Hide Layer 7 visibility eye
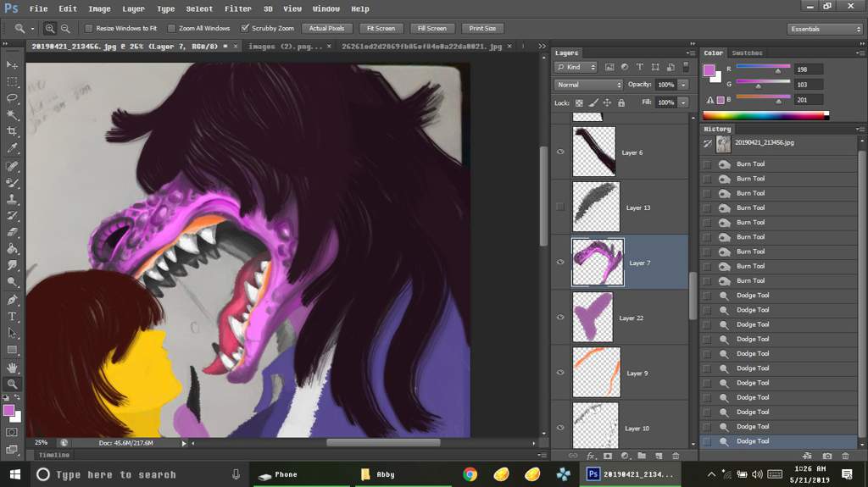Screen dimensions: 868x487 (560, 263)
